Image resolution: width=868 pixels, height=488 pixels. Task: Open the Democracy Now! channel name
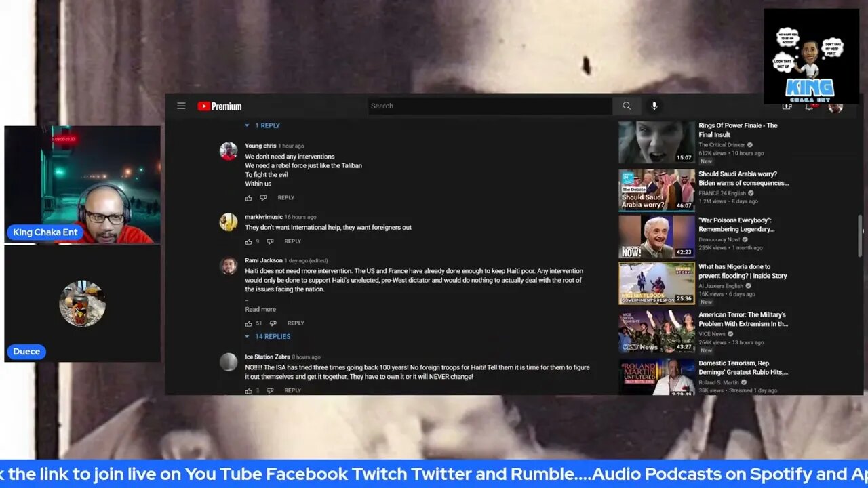[719, 239]
